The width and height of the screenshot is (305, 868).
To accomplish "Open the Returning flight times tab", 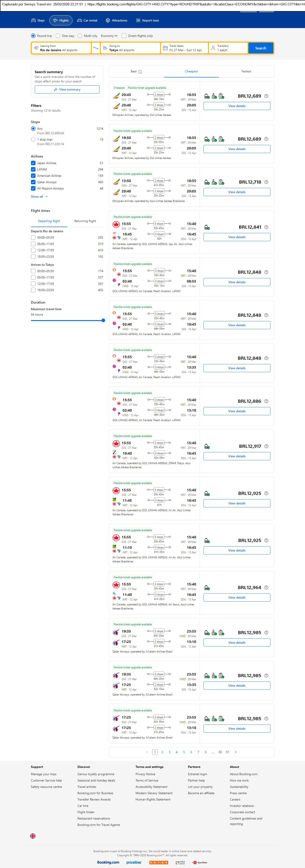I will pyautogui.click(x=85, y=221).
